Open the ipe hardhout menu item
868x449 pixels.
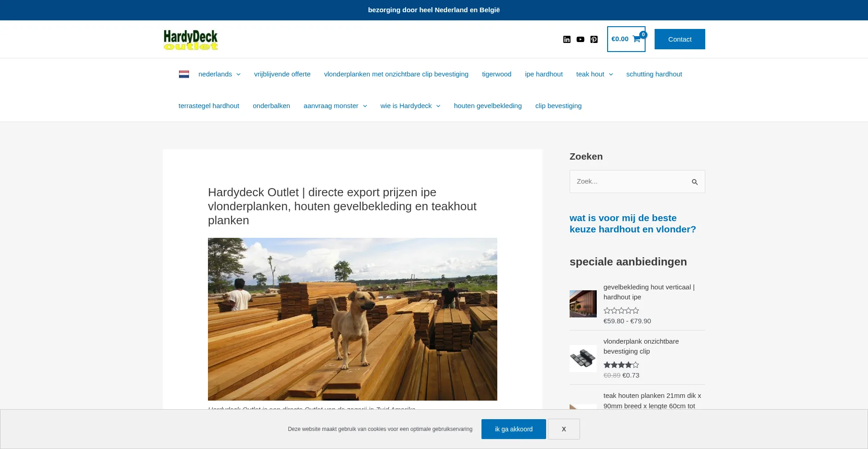click(543, 74)
